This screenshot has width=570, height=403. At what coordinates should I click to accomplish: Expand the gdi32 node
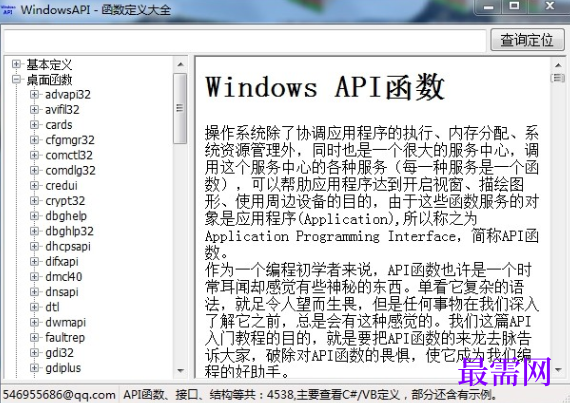(34, 353)
